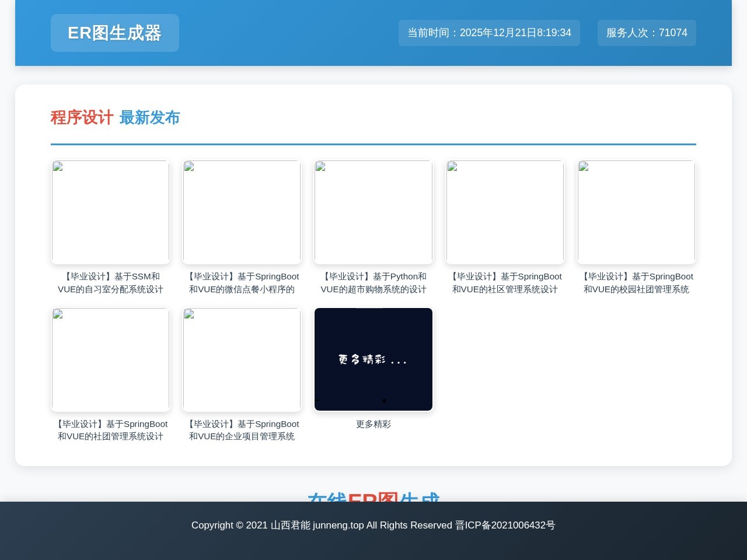Image resolution: width=747 pixels, height=560 pixels.
Task: Click the 程序设计 section heading
Action: point(81,118)
